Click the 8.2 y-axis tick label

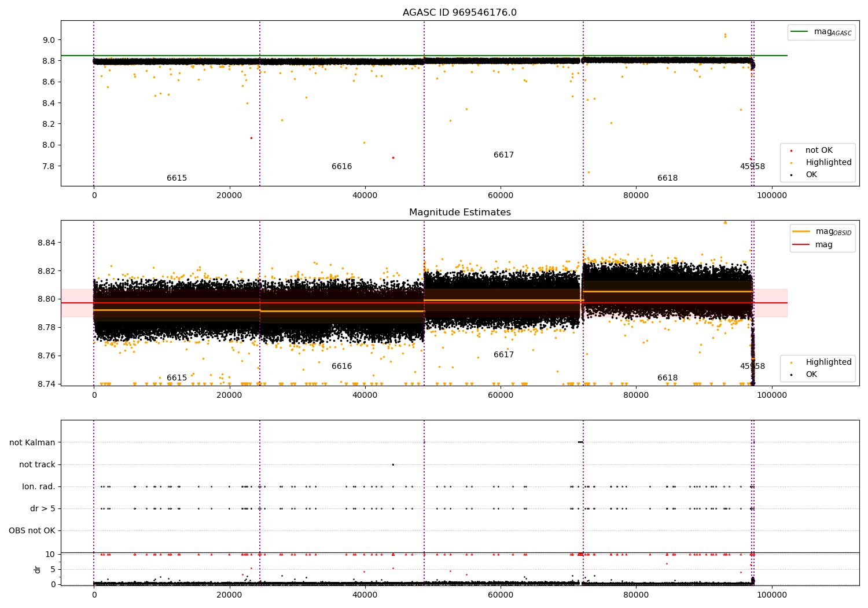(x=49, y=124)
